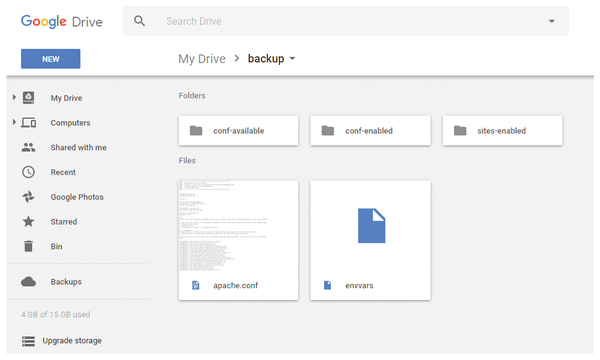Click the envvars large file preview
Screen dimensions: 600x360
[372, 226]
